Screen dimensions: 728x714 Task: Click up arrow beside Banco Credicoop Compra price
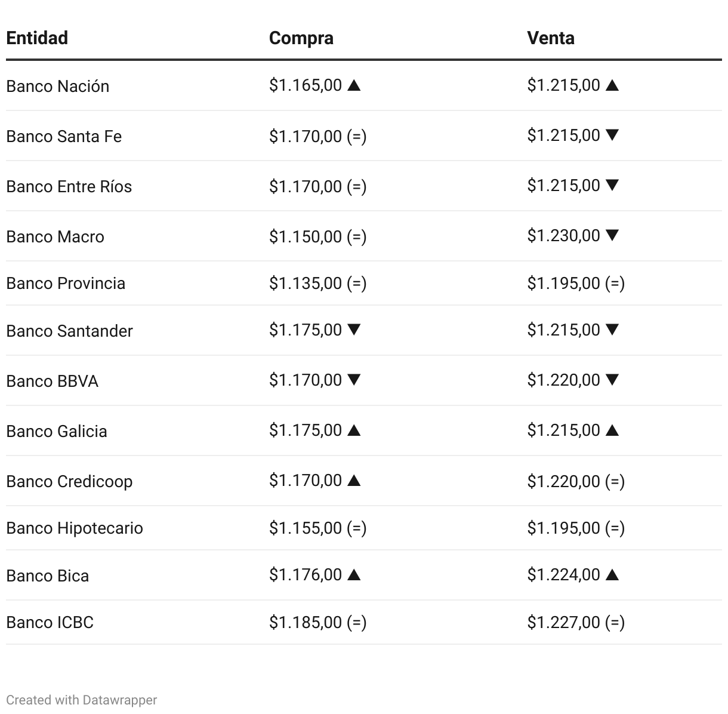(x=354, y=480)
